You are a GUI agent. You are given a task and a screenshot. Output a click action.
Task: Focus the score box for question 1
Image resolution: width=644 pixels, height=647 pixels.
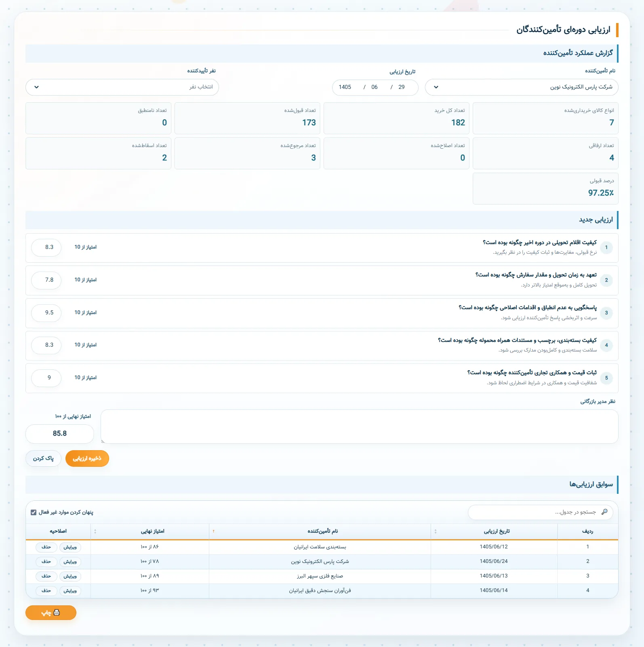tap(46, 247)
